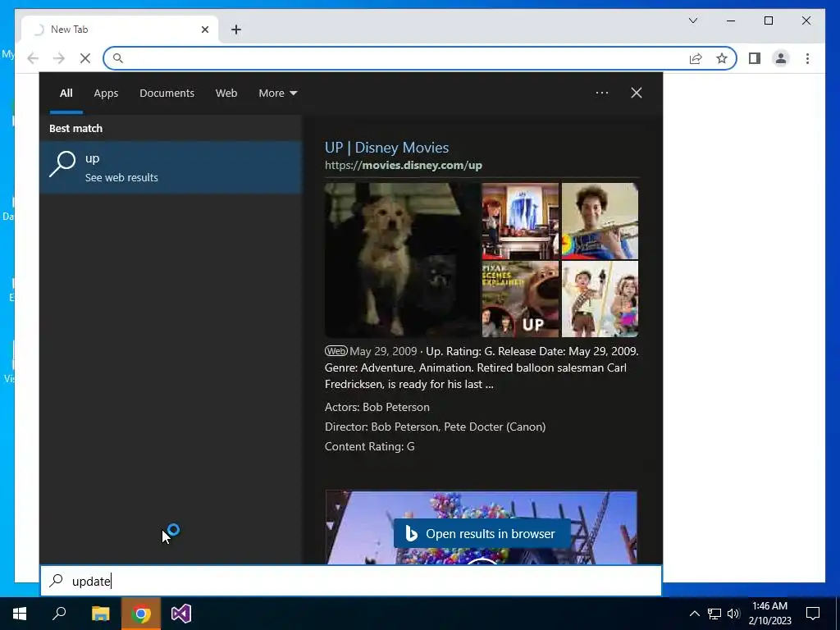Open a new Chrome tab
The height and width of the screenshot is (630, 840).
(x=236, y=30)
